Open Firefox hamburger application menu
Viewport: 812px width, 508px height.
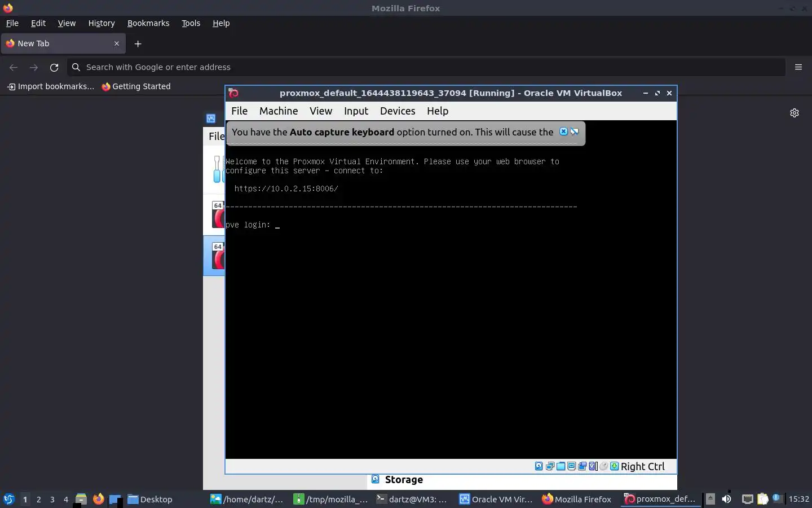pos(798,67)
